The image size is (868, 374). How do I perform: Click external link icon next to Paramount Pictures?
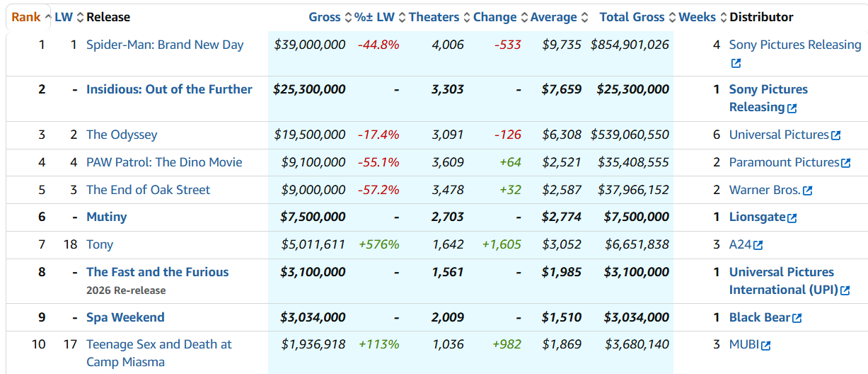point(845,163)
